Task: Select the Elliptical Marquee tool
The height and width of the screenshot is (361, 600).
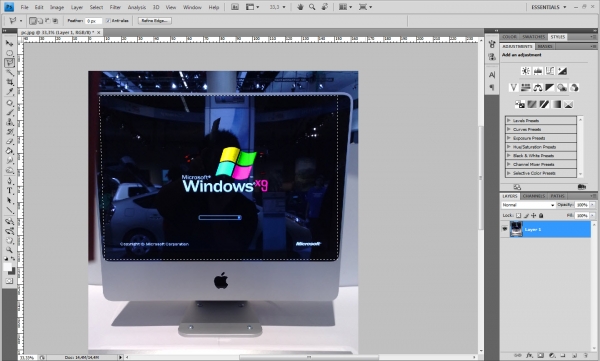Action: [10, 53]
